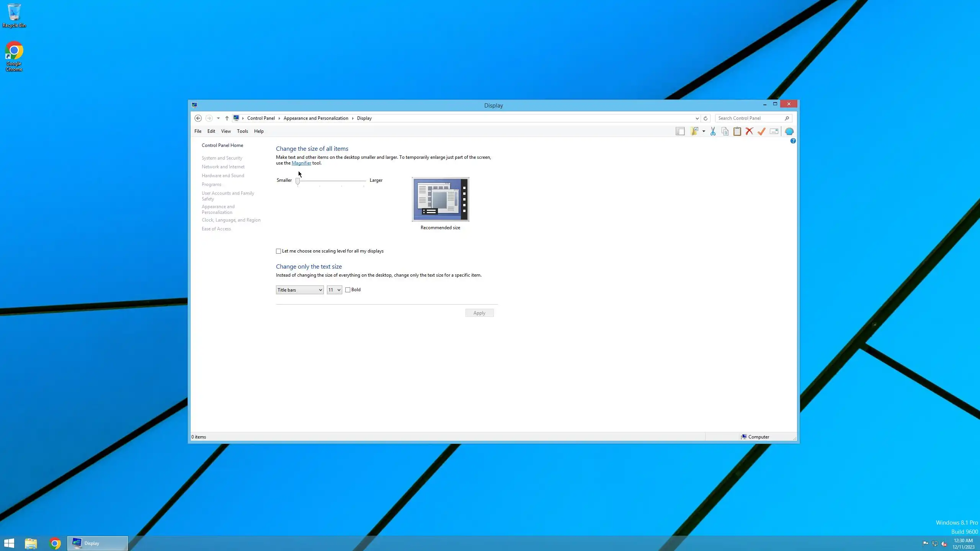Click the Magnifier link
980x551 pixels.
pyautogui.click(x=301, y=163)
